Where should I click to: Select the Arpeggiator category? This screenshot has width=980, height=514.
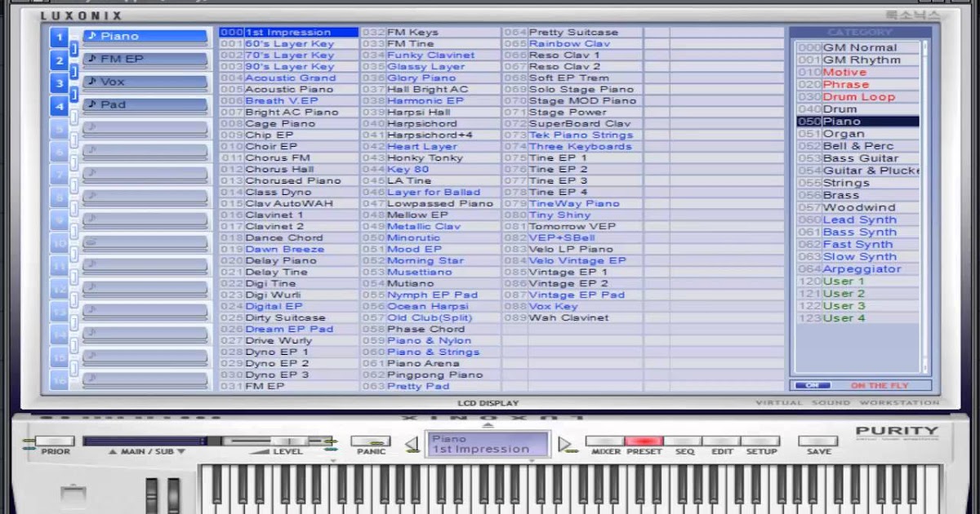(x=857, y=268)
